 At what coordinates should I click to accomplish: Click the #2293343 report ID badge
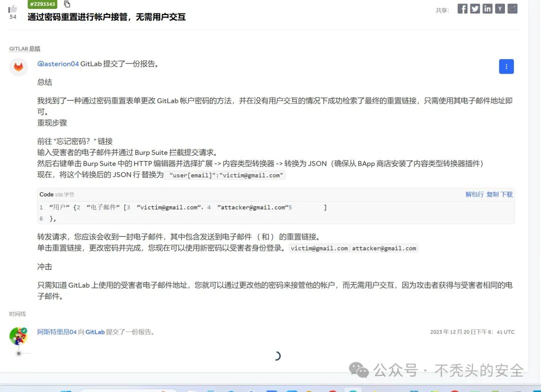click(x=43, y=4)
